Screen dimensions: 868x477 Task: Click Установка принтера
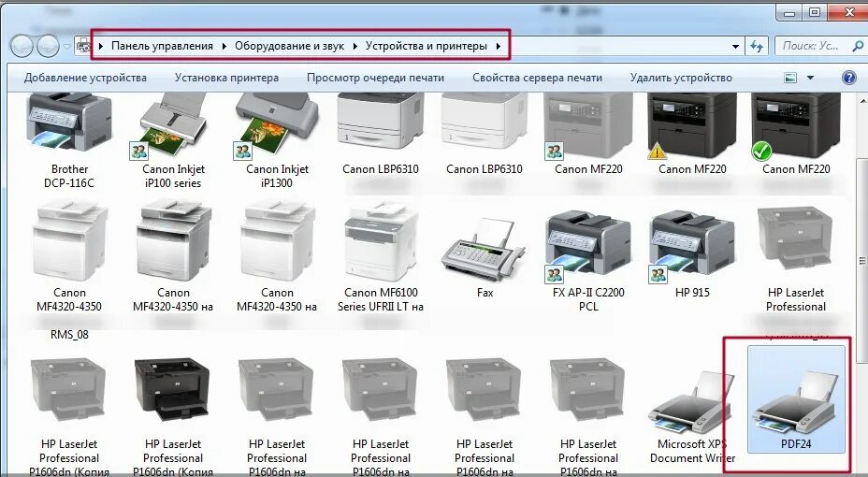coord(226,78)
